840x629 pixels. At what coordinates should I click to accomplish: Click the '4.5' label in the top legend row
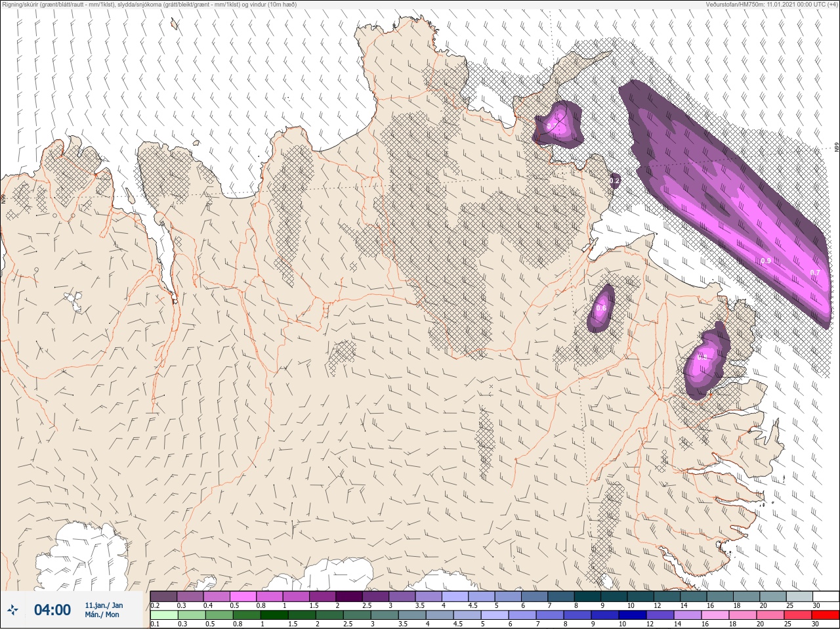pos(472,605)
